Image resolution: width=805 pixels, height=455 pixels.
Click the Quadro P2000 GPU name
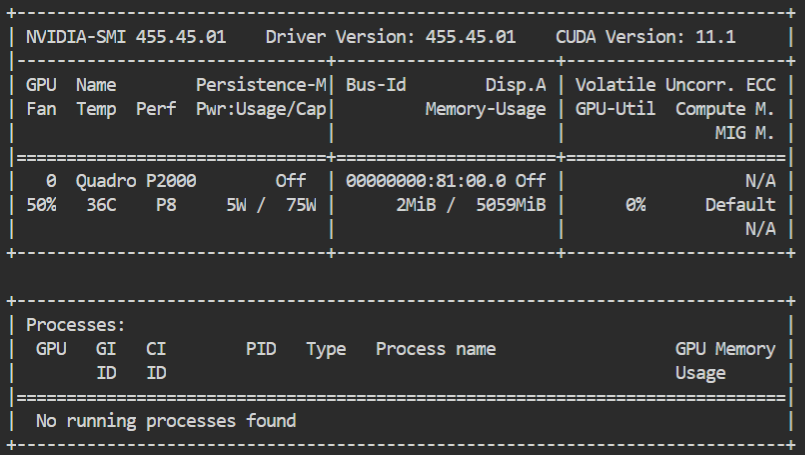[136, 181]
